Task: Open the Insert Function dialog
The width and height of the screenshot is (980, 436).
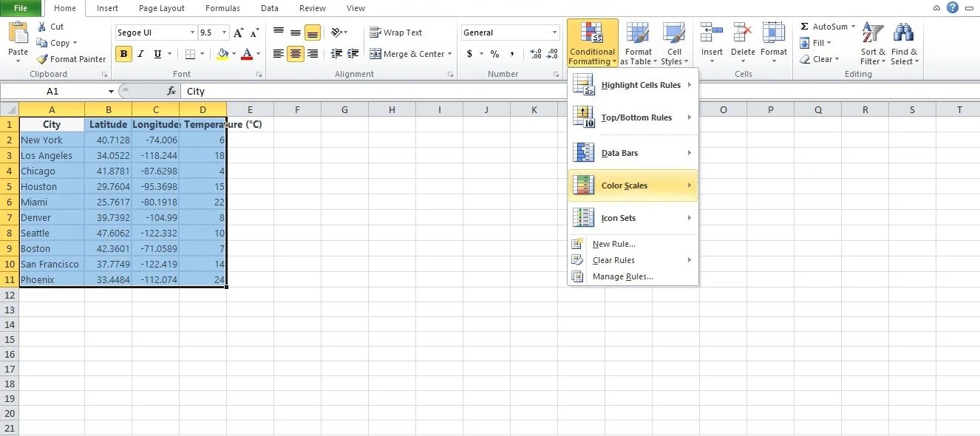Action: [171, 91]
